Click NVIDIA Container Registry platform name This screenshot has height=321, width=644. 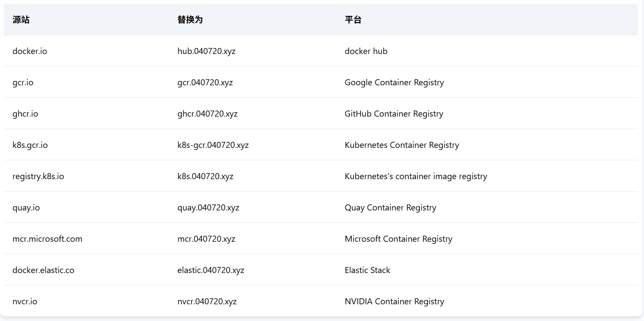(x=394, y=301)
